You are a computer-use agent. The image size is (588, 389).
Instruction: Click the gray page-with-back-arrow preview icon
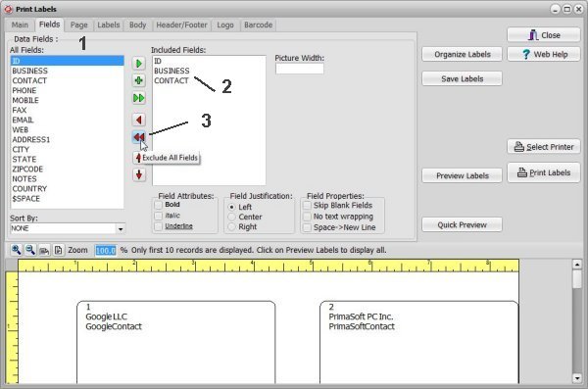(44, 250)
